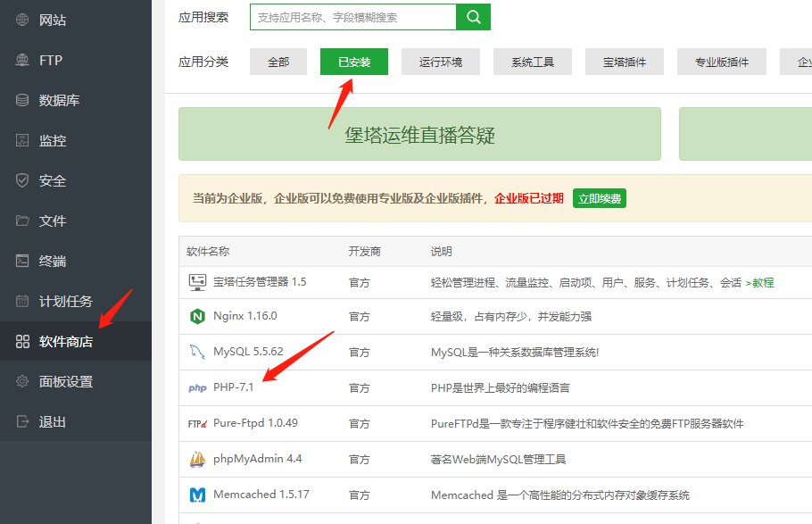
Task: Show the 宝塔插件 category
Action: [625, 62]
